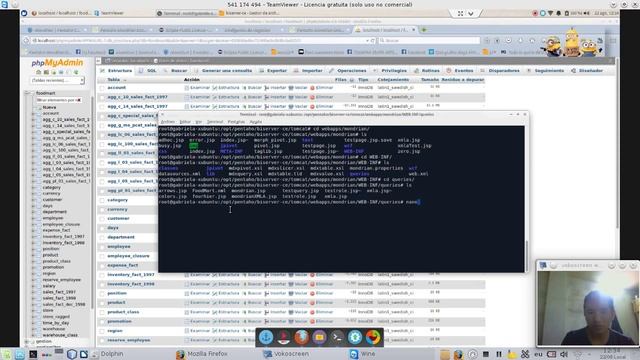Check the department row checkbox
Screen dimensions: 640x360
click(x=102, y=237)
